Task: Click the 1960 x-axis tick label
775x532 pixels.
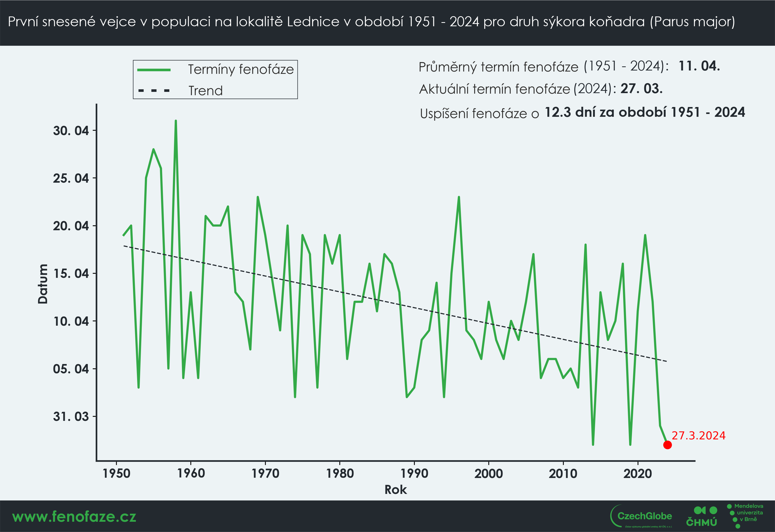Action: (x=191, y=473)
